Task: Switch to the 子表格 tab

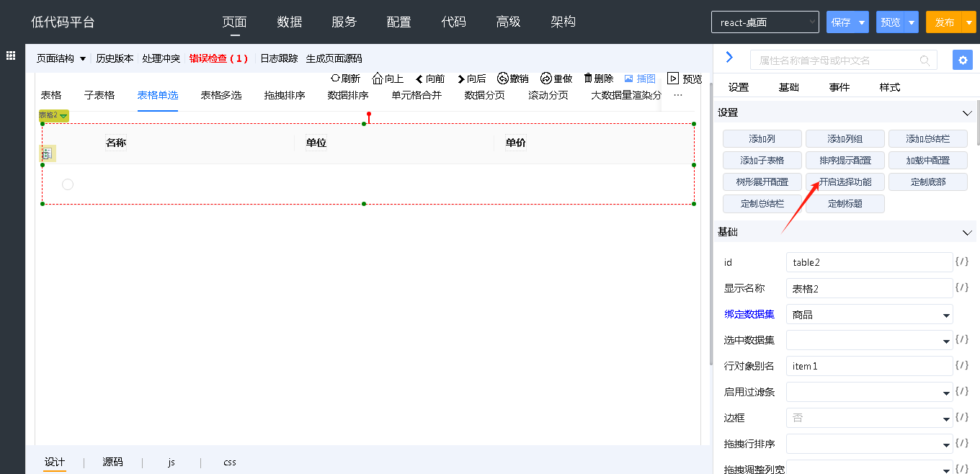Action: pyautogui.click(x=99, y=95)
